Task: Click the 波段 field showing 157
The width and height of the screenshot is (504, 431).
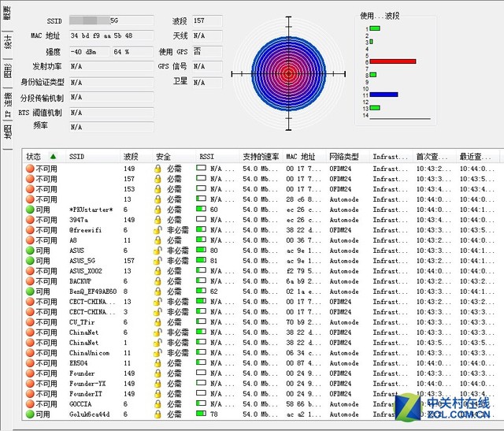Action: [207, 20]
